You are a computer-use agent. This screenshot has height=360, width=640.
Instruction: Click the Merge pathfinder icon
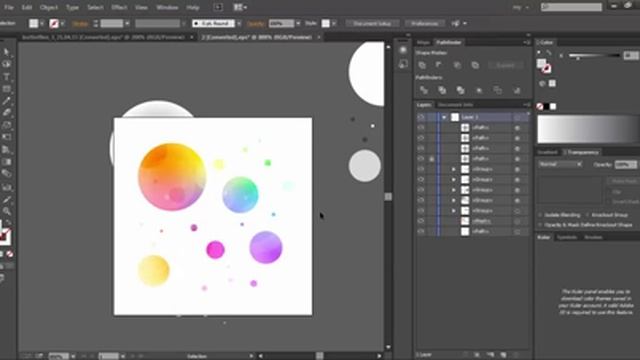click(460, 90)
